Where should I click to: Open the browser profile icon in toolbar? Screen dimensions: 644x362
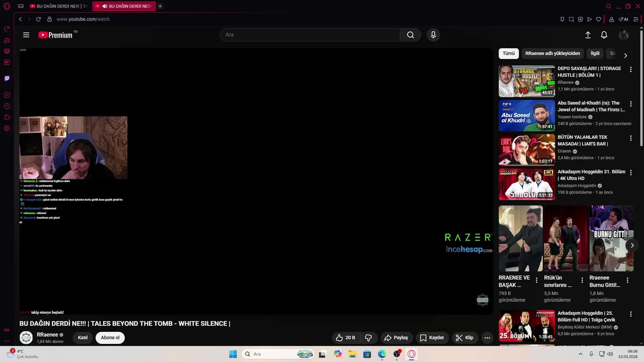611,19
